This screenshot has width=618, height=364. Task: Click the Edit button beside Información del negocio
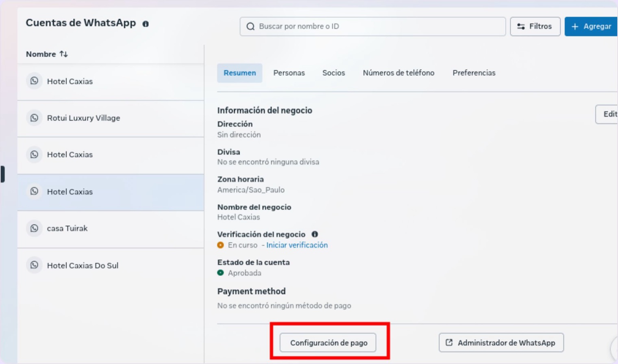(607, 114)
